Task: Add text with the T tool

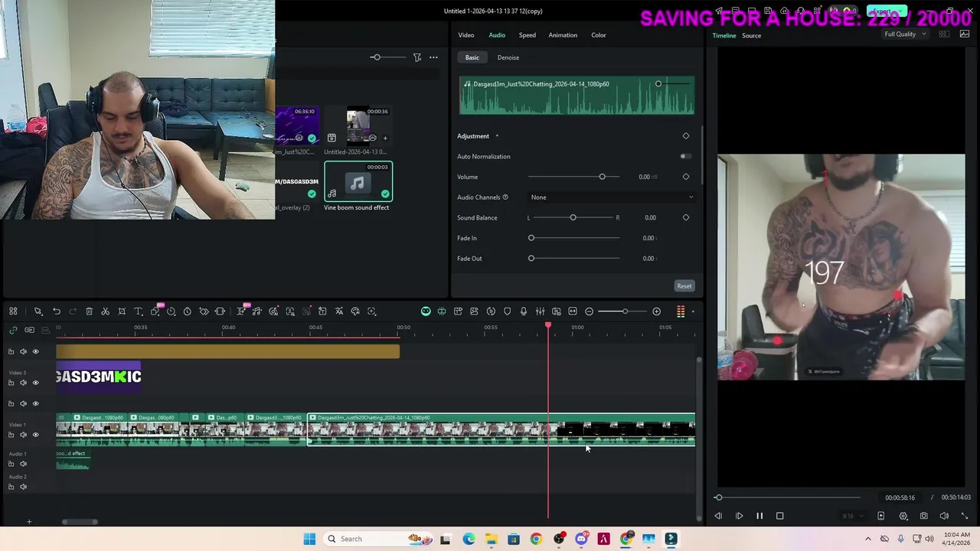Action: 139,311
